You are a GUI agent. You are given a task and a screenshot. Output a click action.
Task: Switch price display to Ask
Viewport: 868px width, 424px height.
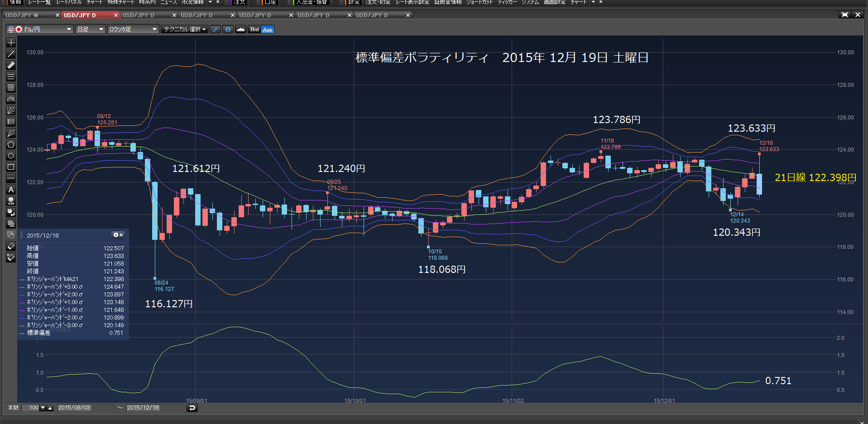pos(268,29)
